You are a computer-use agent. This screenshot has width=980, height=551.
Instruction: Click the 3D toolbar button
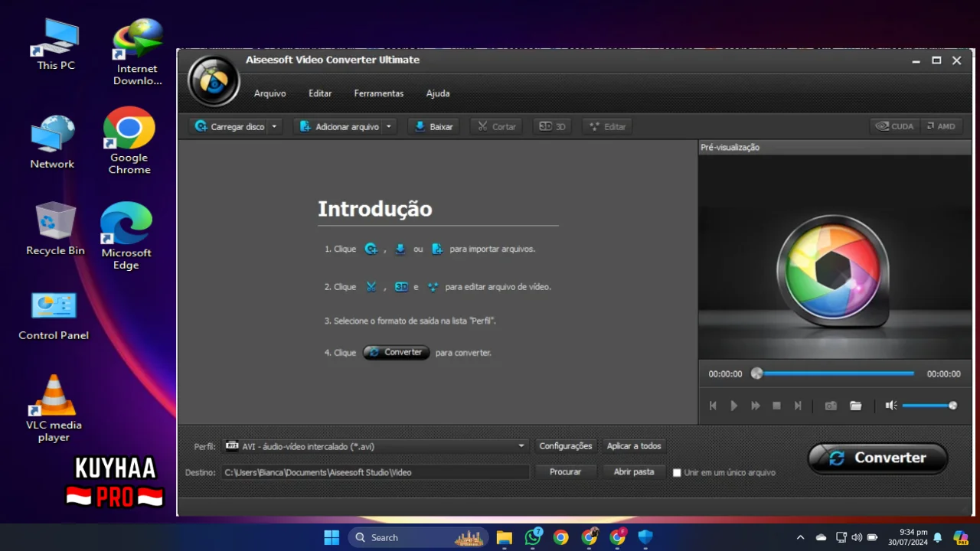click(x=552, y=126)
